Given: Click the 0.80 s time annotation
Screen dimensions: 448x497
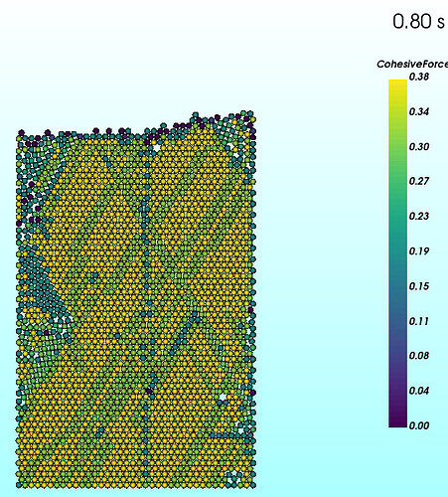Looking at the screenshot, I should [x=418, y=21].
